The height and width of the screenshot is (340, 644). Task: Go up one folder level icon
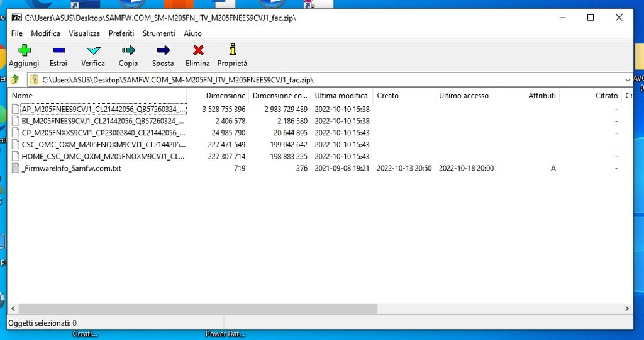coord(15,80)
